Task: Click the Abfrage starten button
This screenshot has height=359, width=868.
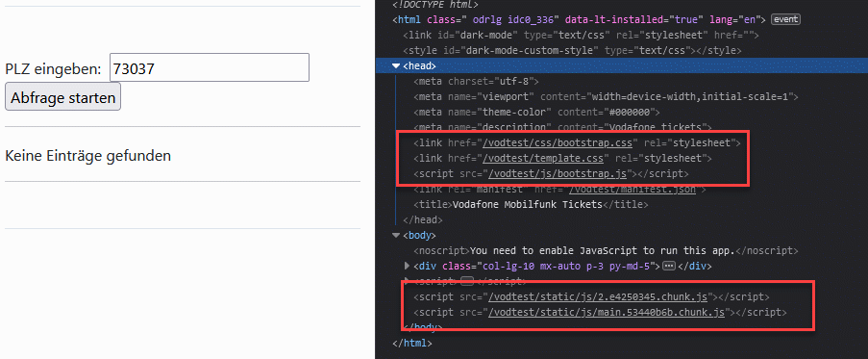Action: click(62, 96)
